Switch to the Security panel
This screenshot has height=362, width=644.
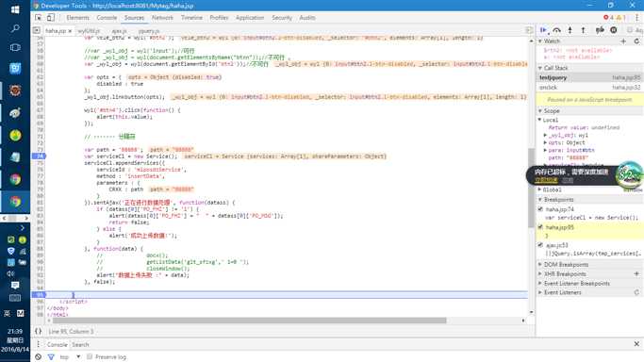[x=282, y=18]
